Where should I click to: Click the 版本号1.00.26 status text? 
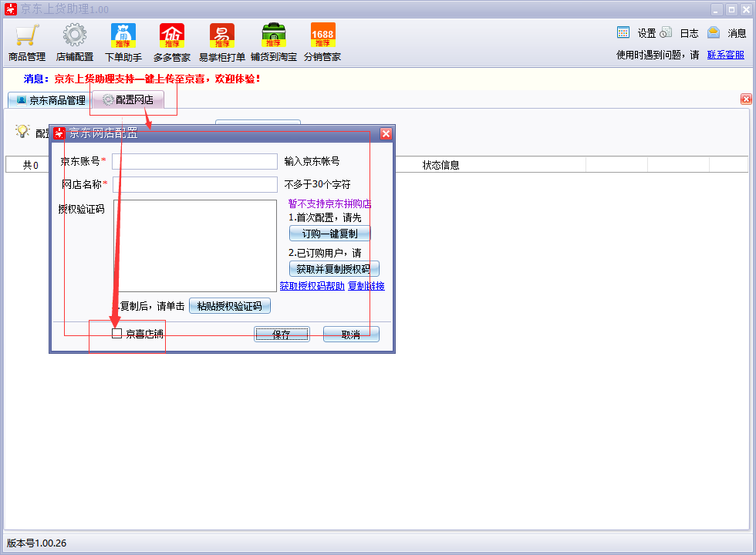pos(37,543)
